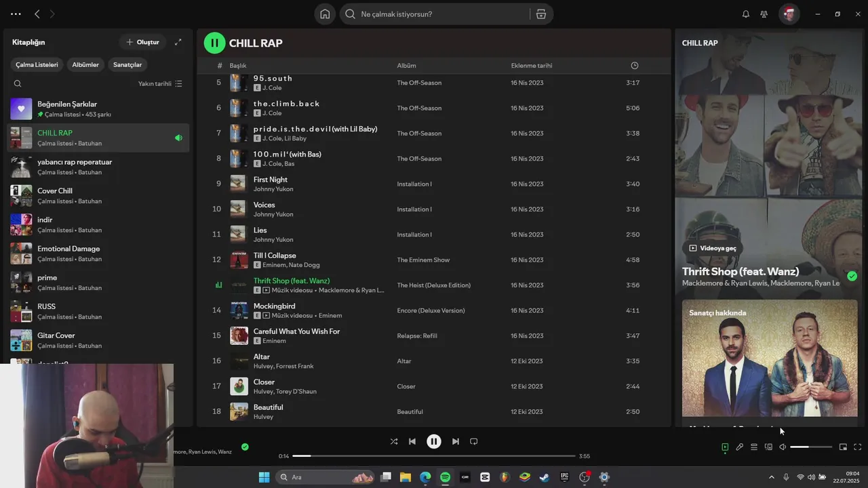Image resolution: width=868 pixels, height=488 pixels.
Task: Open the Windows Start menu
Action: point(264,477)
